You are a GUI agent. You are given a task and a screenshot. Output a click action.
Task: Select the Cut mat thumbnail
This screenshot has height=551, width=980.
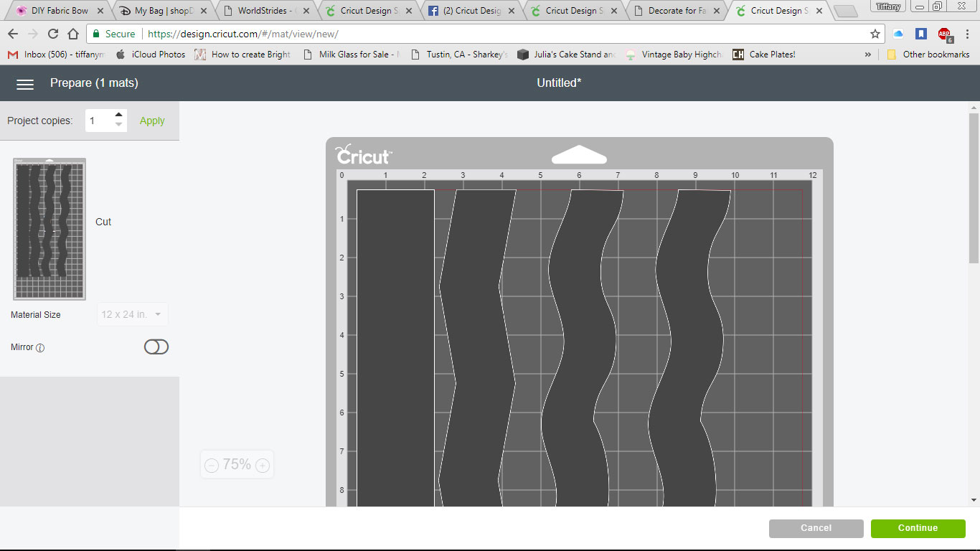click(x=50, y=229)
